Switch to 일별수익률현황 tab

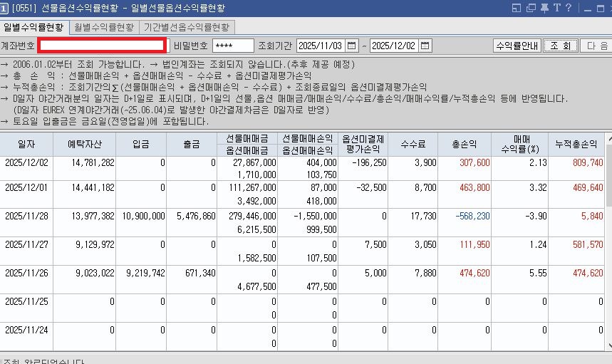[33, 27]
